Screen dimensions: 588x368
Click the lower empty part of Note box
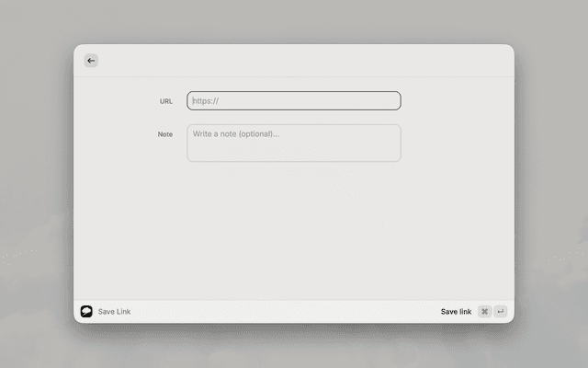(294, 153)
